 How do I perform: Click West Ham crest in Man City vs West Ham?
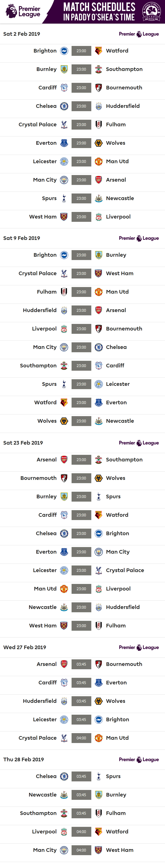pyautogui.click(x=98, y=850)
